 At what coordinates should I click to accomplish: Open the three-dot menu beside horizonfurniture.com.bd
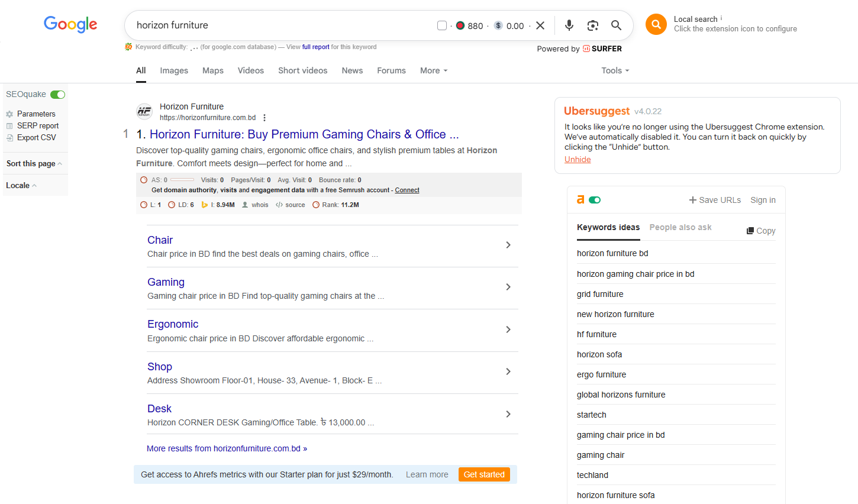coord(265,118)
